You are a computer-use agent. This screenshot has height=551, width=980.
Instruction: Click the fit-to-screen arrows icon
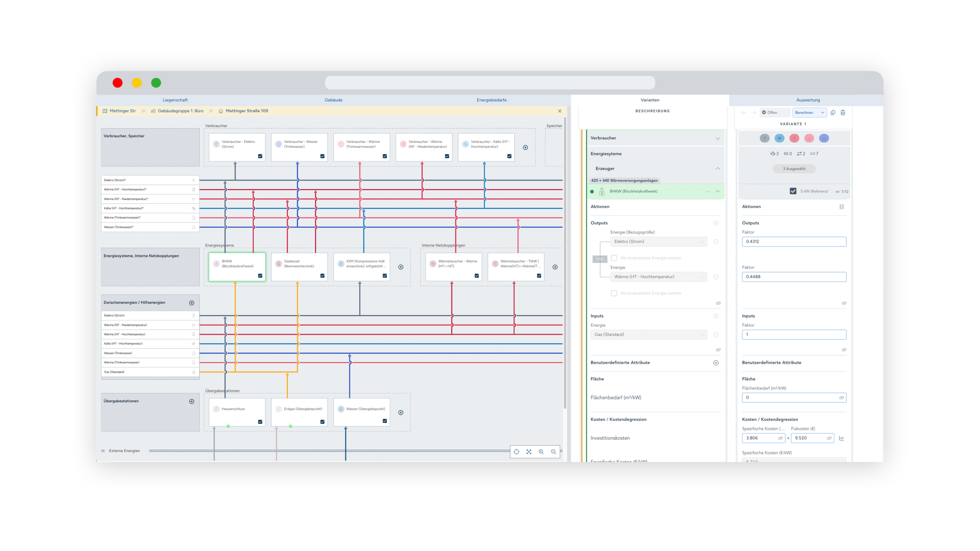tap(529, 452)
